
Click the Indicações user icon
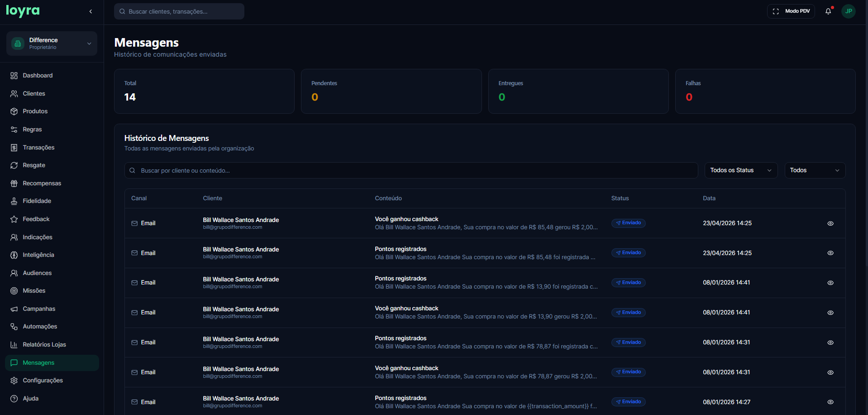(x=14, y=237)
